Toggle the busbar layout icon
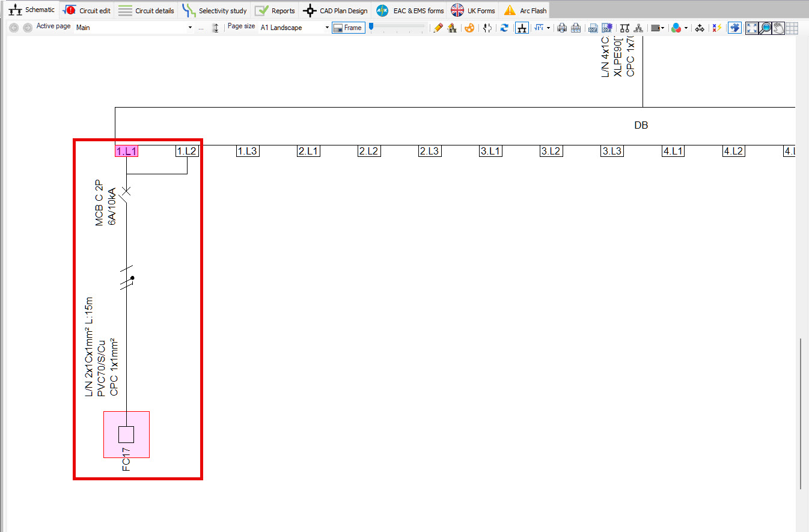Screen dimensions: 809x532 tap(522, 28)
